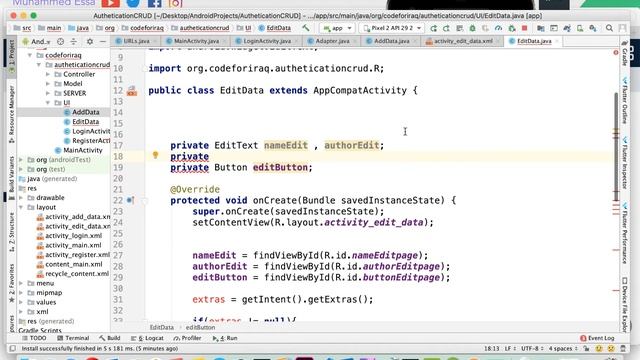This screenshot has width=640, height=360.
Task: Expand the SERVER folder
Action: (x=48, y=93)
